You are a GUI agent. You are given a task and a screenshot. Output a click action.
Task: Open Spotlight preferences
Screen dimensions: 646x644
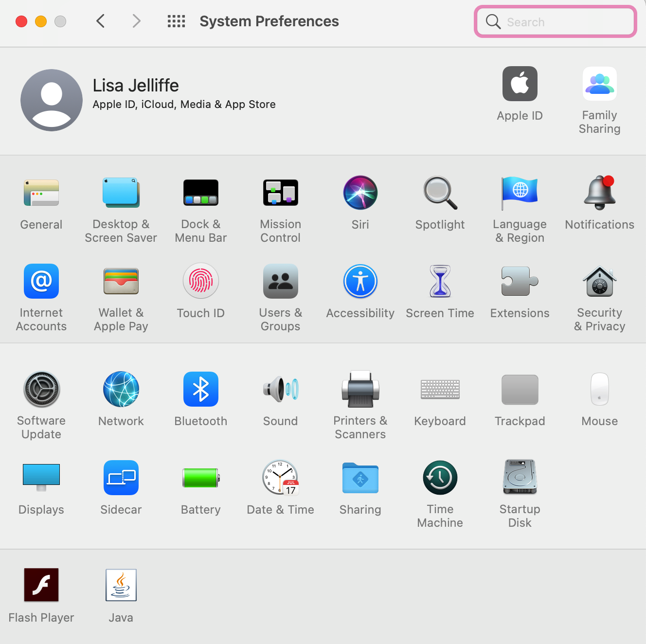coord(440,193)
